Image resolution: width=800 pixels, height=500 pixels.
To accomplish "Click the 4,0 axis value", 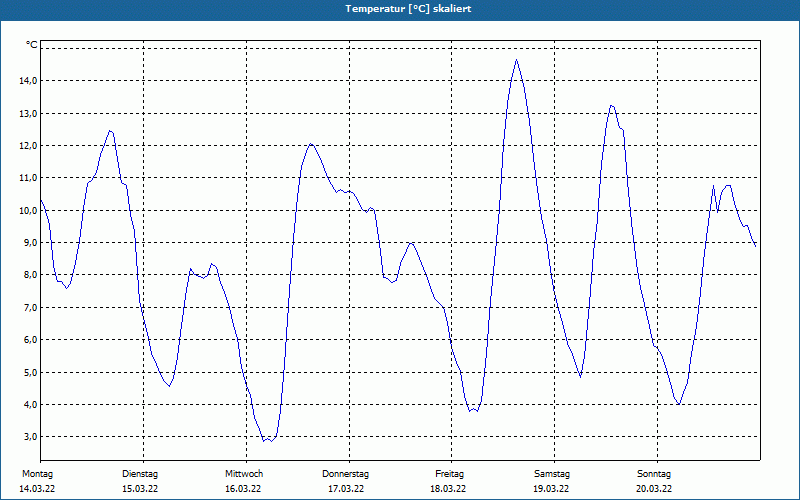I will [x=30, y=404].
